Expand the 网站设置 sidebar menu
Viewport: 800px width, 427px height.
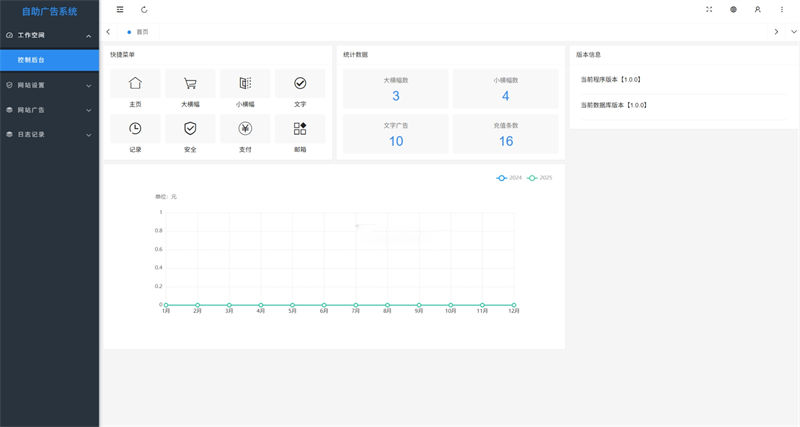49,85
